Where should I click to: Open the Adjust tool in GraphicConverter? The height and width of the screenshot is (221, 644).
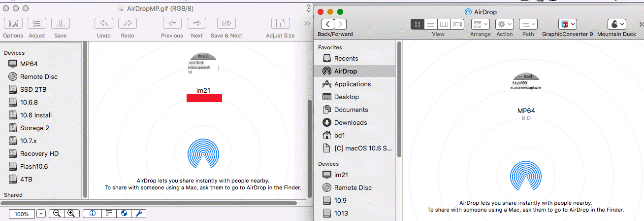point(37,23)
